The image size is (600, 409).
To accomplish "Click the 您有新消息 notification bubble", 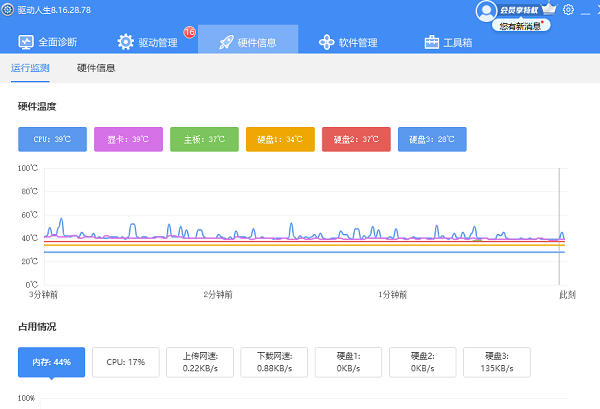I will 523,27.
